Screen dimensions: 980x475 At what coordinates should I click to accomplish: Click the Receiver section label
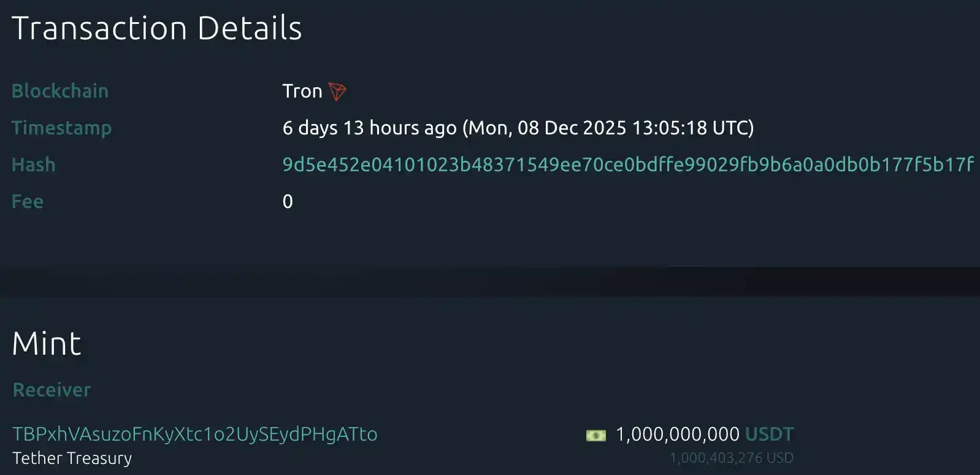tap(51, 389)
